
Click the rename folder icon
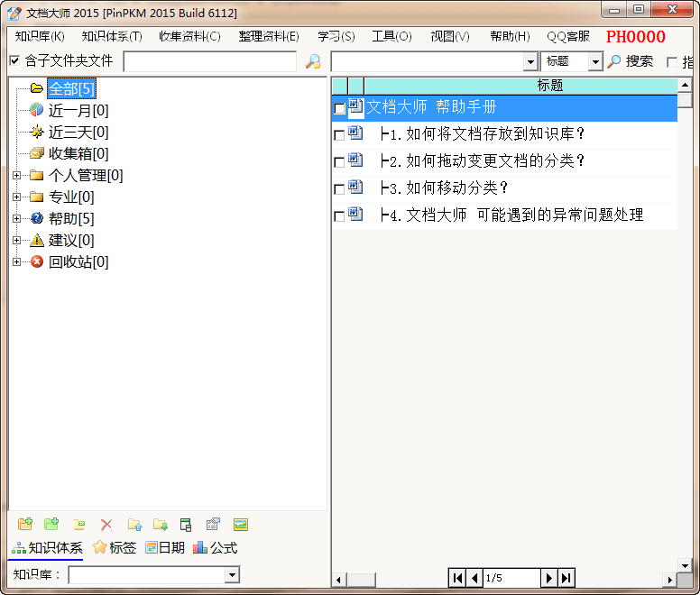[79, 525]
